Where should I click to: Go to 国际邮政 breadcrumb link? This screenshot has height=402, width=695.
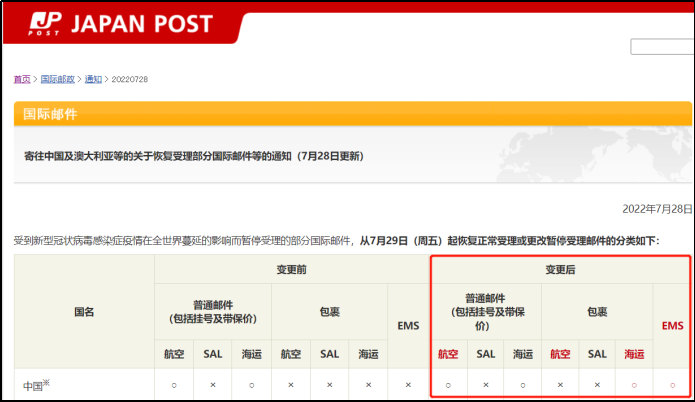(x=58, y=79)
